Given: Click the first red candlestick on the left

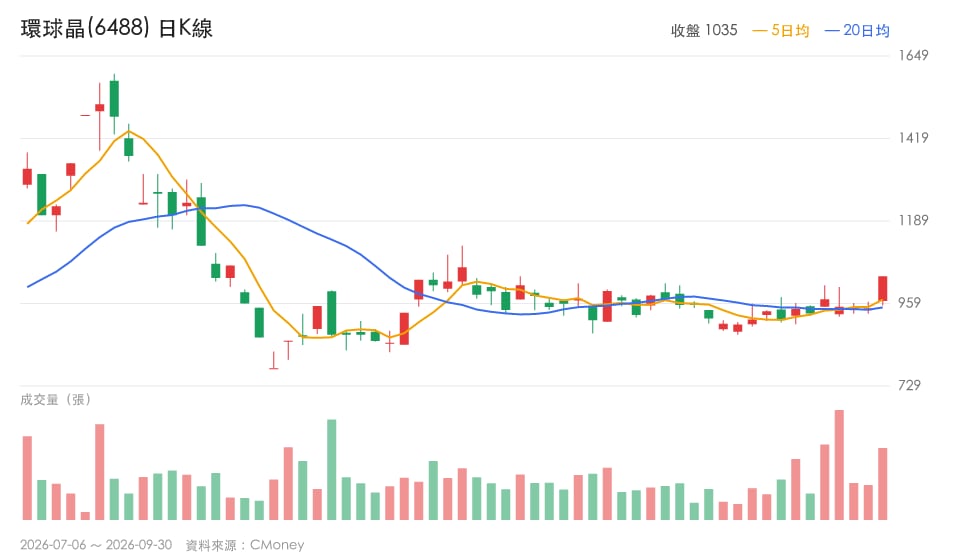Looking at the screenshot, I should (x=27, y=177).
